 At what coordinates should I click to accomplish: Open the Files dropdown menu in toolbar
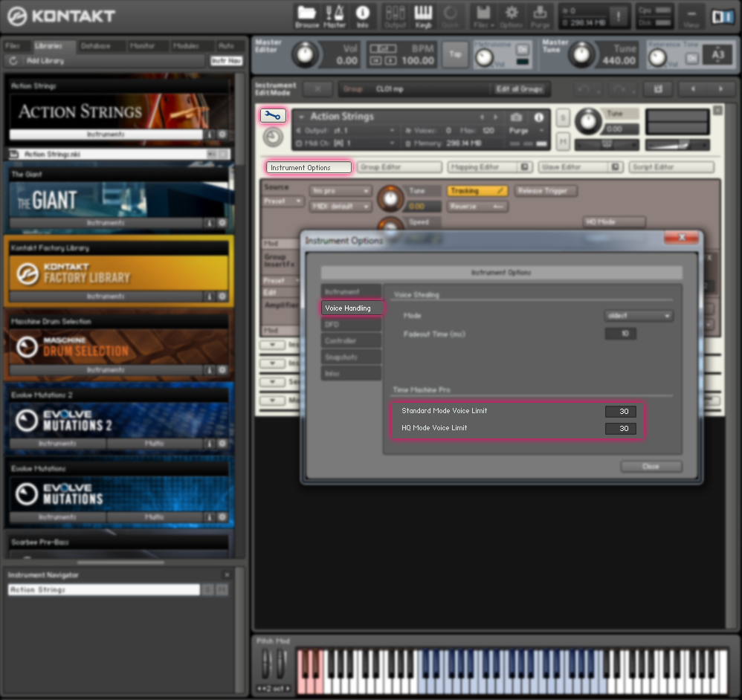coord(483,16)
